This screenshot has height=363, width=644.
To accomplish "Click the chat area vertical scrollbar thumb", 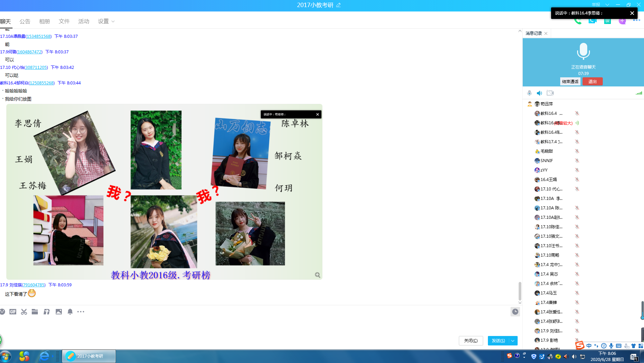I will 520,291.
